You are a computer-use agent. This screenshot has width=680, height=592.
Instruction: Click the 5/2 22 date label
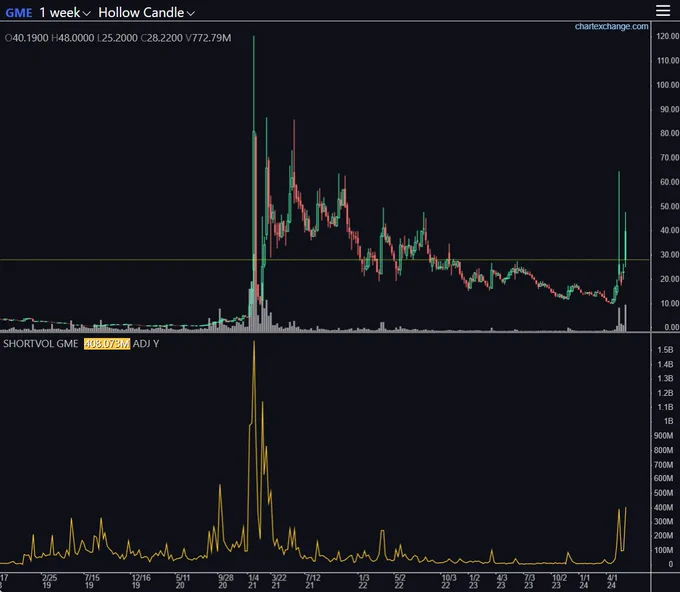pyautogui.click(x=400, y=582)
